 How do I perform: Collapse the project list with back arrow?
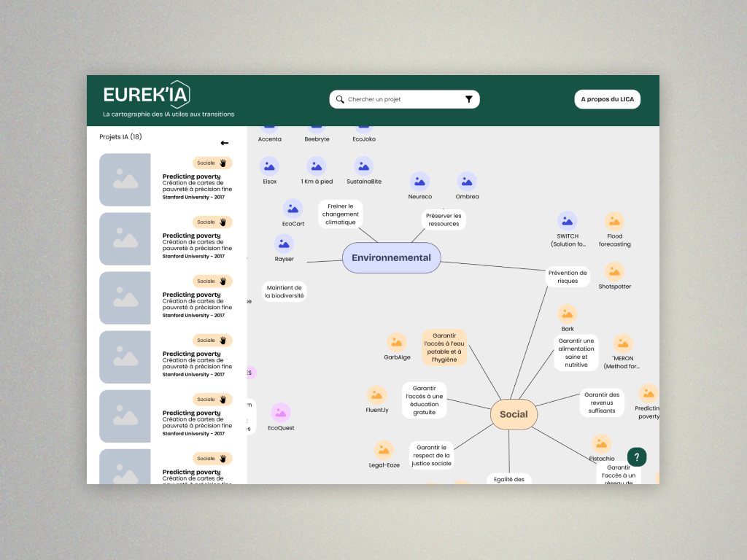click(x=225, y=143)
